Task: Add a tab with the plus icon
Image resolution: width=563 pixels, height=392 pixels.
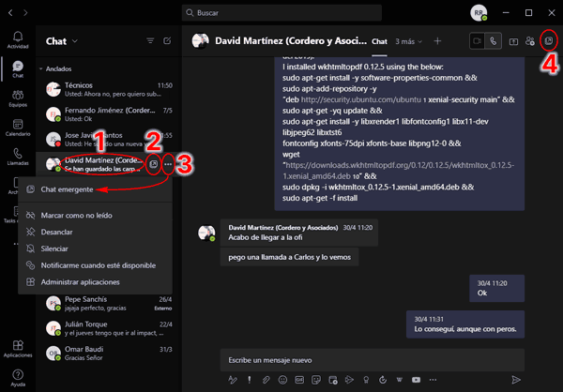Action: click(437, 41)
